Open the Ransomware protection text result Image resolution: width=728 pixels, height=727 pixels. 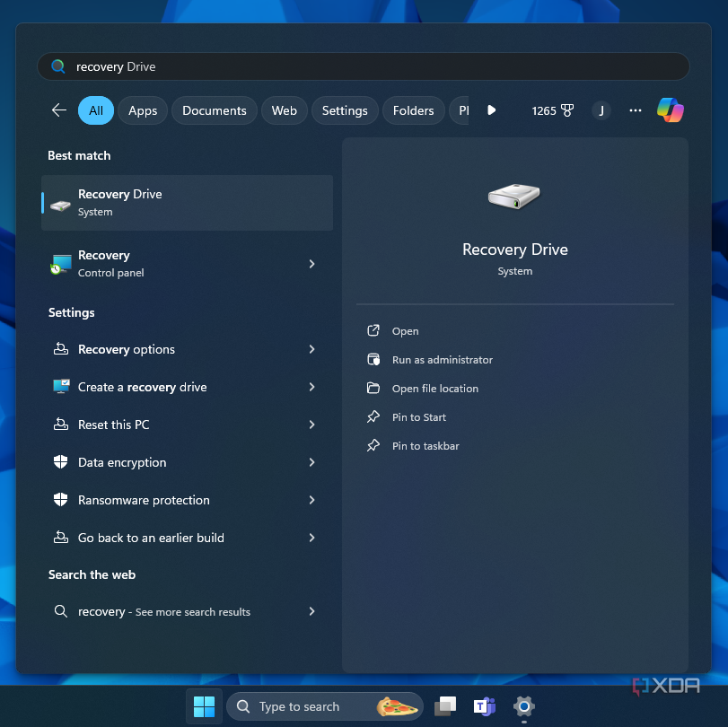pos(144,500)
